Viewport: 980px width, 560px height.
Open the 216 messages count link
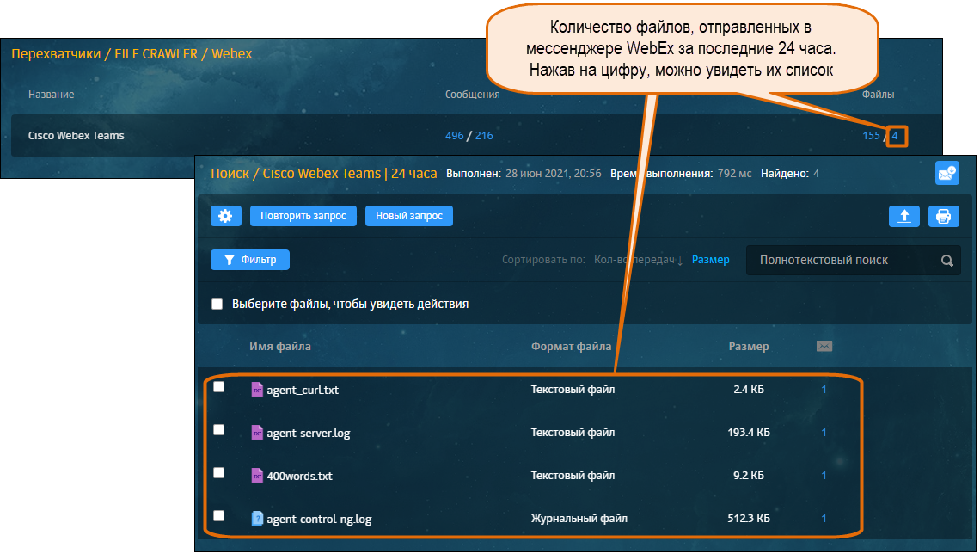484,136
